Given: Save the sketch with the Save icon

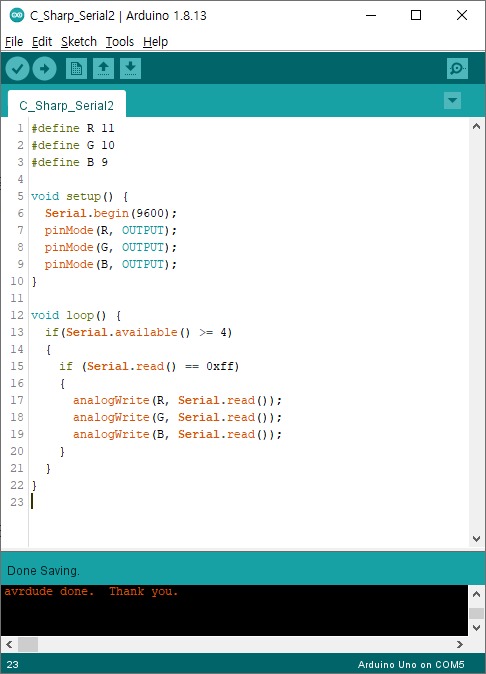Looking at the screenshot, I should tap(130, 68).
